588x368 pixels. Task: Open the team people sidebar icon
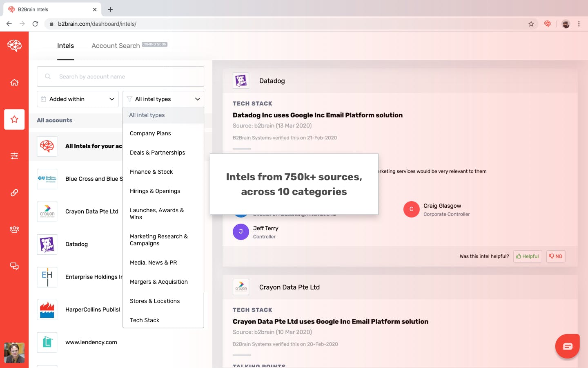point(14,229)
